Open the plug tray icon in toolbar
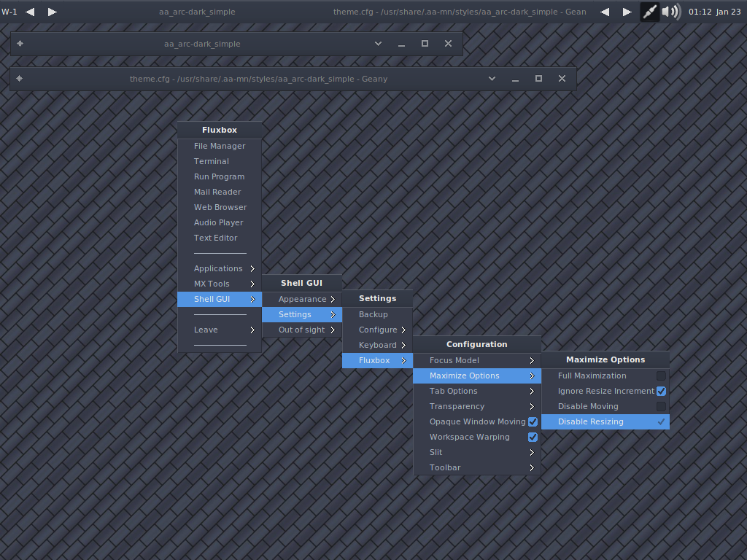Viewport: 747px width, 560px height. (x=649, y=12)
